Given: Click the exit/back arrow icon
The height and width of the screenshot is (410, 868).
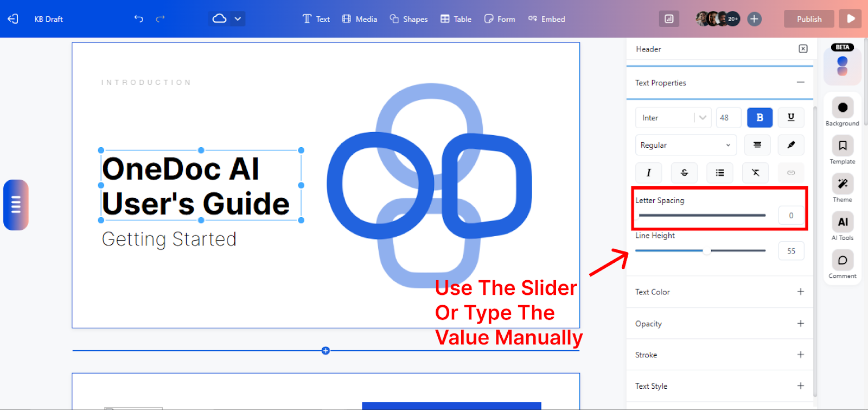Looking at the screenshot, I should click(13, 19).
